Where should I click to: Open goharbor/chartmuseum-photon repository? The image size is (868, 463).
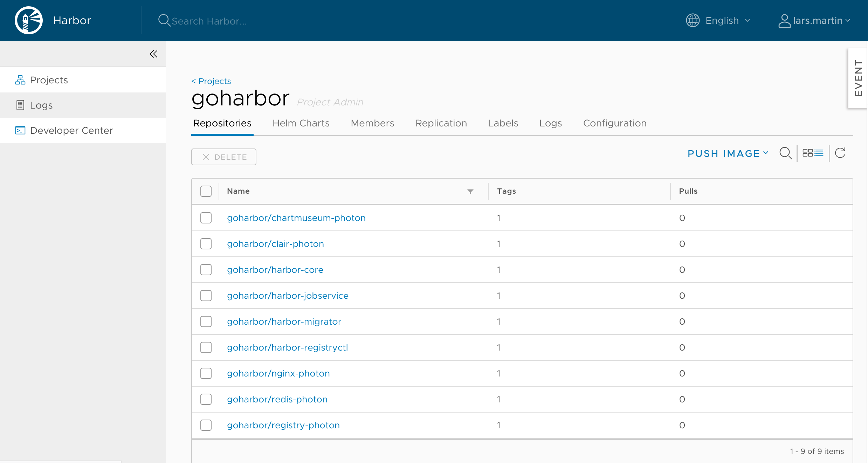pos(296,218)
